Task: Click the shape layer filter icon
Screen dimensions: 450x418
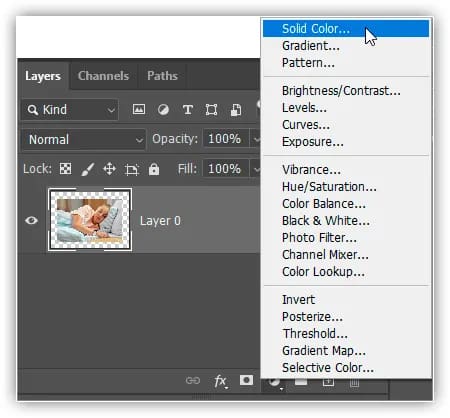Action: click(x=211, y=109)
